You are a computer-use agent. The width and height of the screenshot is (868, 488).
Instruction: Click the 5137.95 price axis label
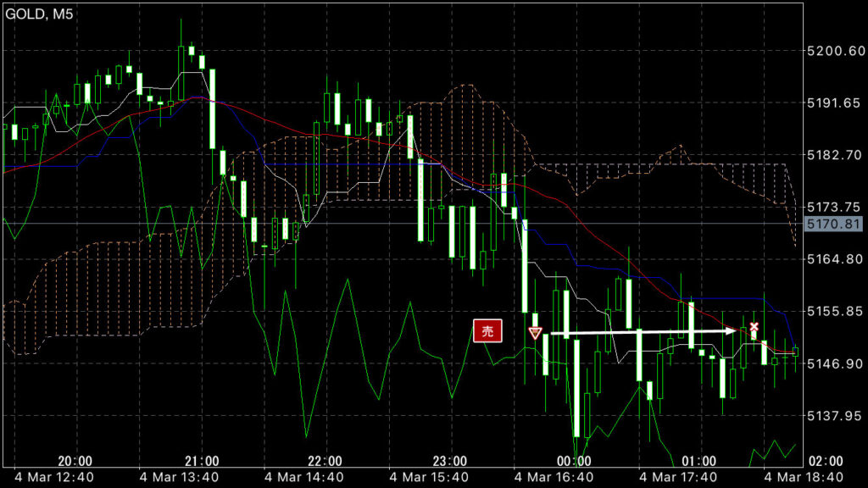[835, 415]
